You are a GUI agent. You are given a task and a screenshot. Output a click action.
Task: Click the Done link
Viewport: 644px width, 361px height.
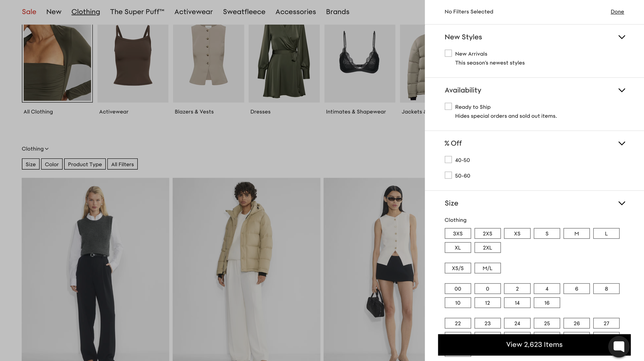617,12
